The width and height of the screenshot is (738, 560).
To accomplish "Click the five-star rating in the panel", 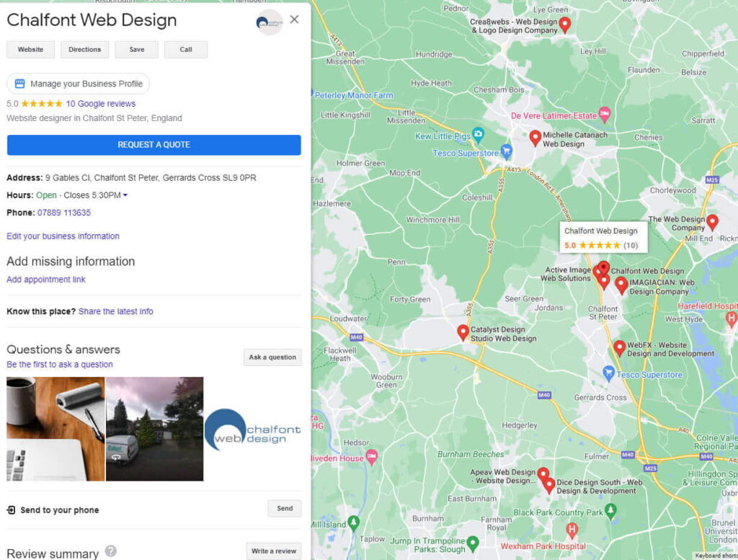I will point(41,104).
